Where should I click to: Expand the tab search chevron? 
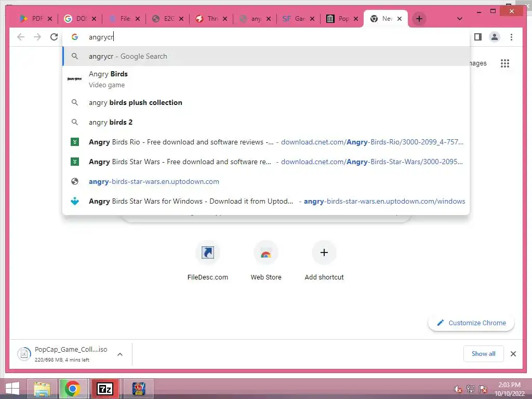[459, 19]
